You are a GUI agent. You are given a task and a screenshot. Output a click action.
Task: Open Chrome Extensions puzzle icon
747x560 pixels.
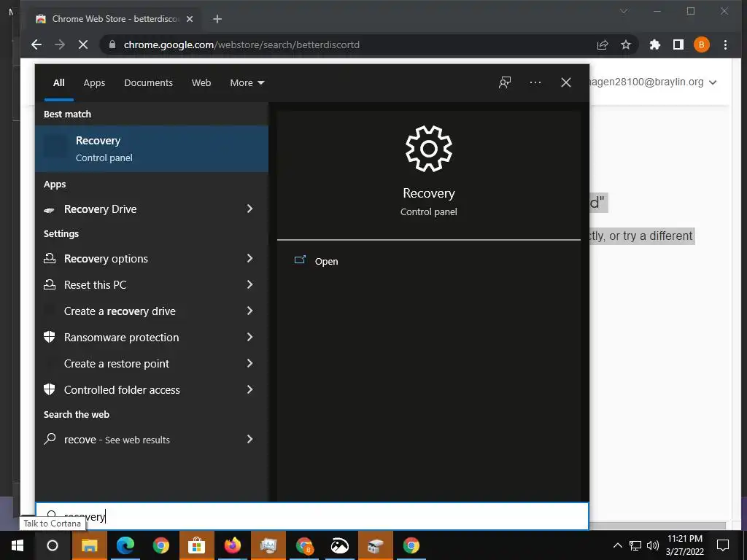click(655, 44)
